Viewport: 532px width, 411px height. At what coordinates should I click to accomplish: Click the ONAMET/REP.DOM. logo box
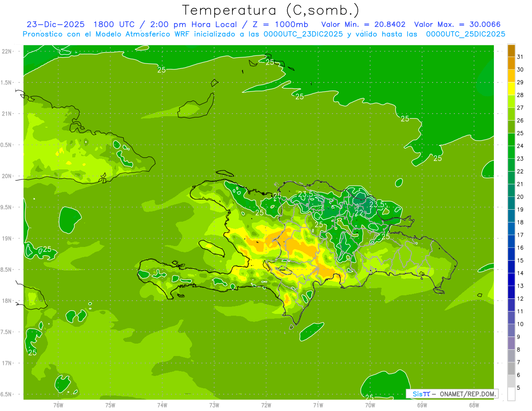[452, 394]
